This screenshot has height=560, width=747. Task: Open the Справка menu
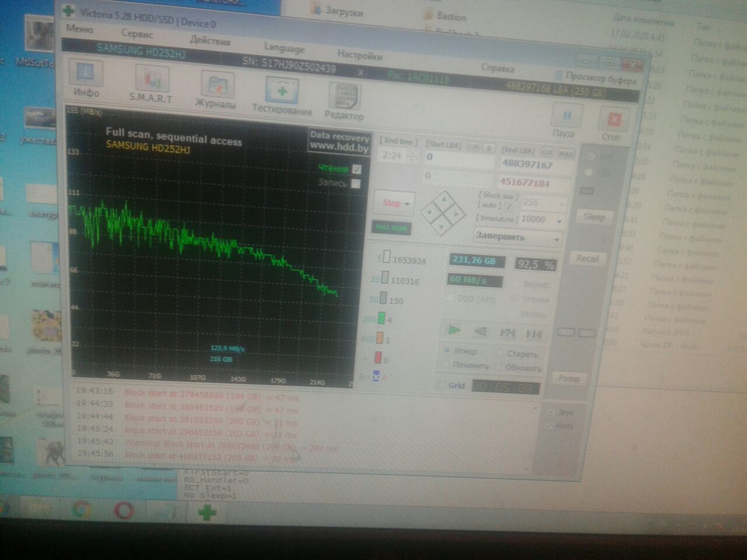(498, 68)
